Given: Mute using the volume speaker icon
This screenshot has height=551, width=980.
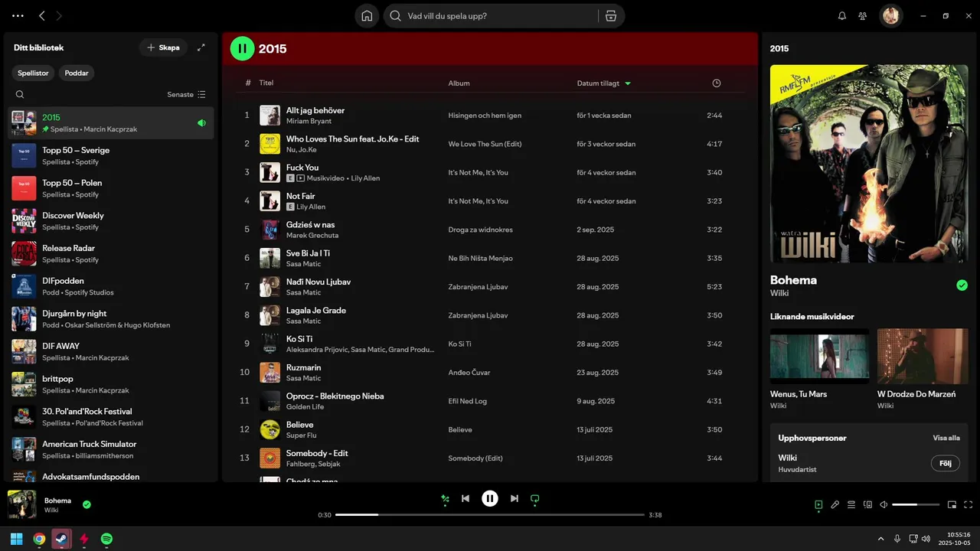Looking at the screenshot, I should [x=884, y=504].
